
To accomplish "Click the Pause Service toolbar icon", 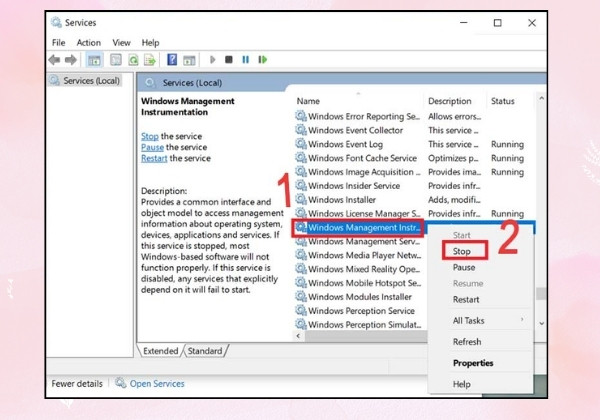I will (246, 60).
